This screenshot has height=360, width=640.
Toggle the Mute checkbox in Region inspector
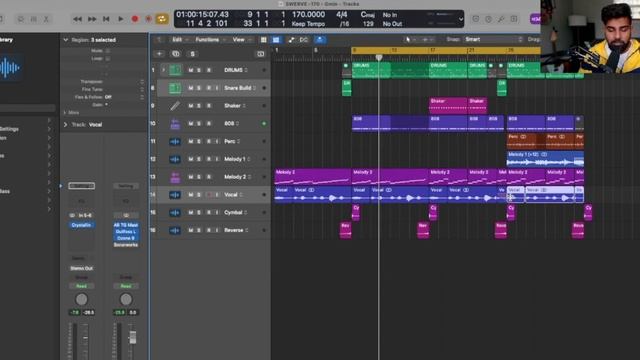tap(108, 51)
